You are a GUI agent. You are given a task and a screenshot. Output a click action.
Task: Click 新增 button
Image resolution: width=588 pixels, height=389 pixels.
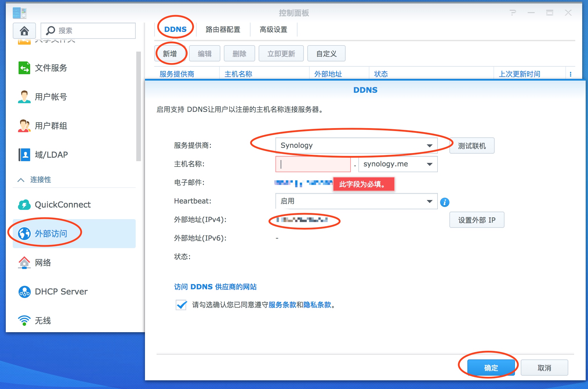[x=170, y=54]
